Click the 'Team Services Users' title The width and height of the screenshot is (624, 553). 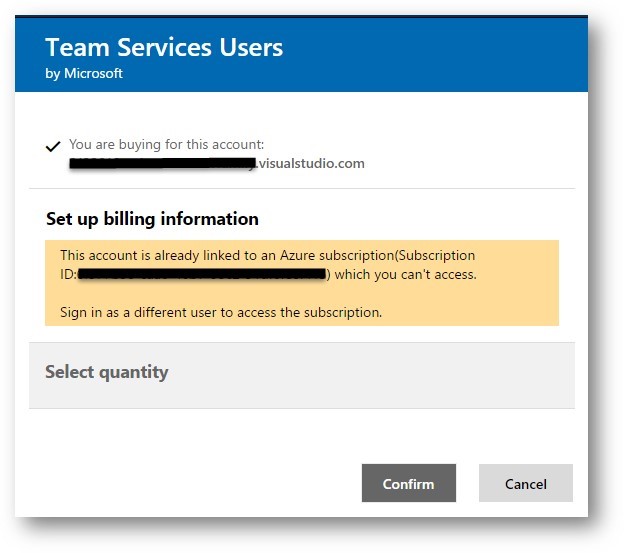click(164, 48)
